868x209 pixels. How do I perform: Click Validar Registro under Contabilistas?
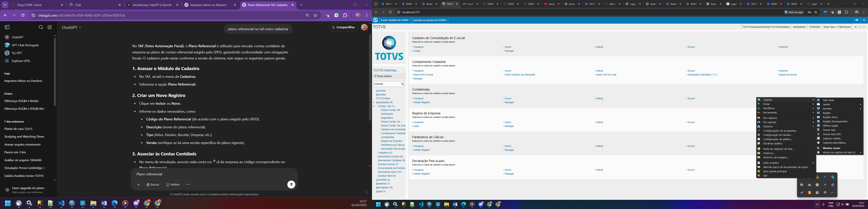pyautogui.click(x=421, y=102)
